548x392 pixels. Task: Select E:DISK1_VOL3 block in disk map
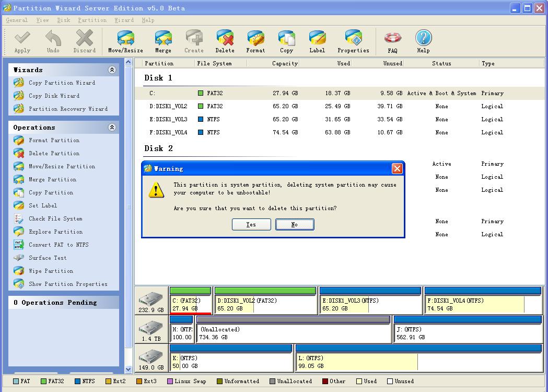[x=370, y=301]
